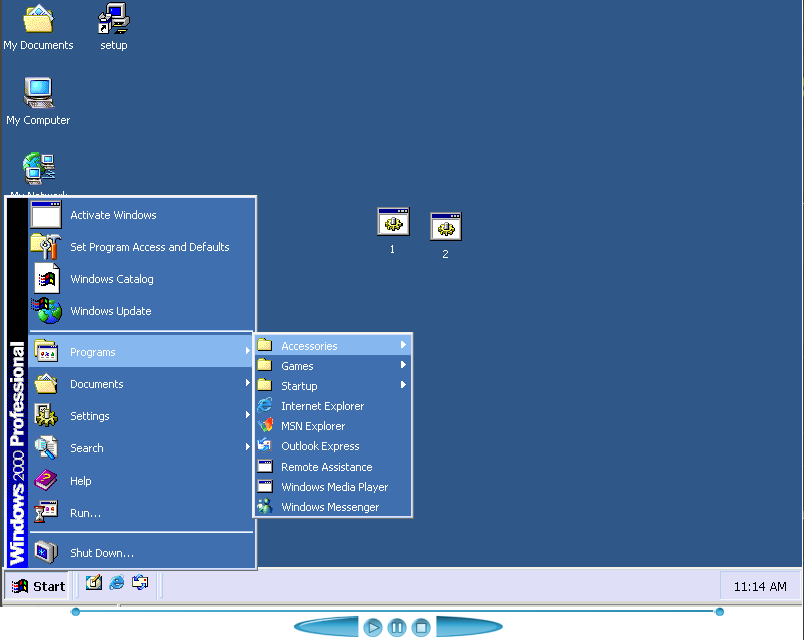Select Windows Messenger menu entry
This screenshot has height=640, width=804.
click(x=333, y=506)
